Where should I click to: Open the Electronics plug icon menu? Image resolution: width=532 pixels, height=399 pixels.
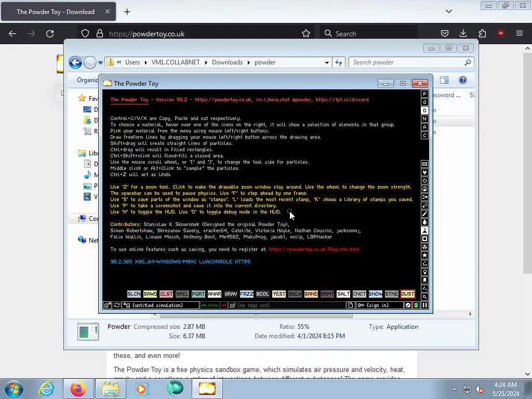(x=424, y=172)
